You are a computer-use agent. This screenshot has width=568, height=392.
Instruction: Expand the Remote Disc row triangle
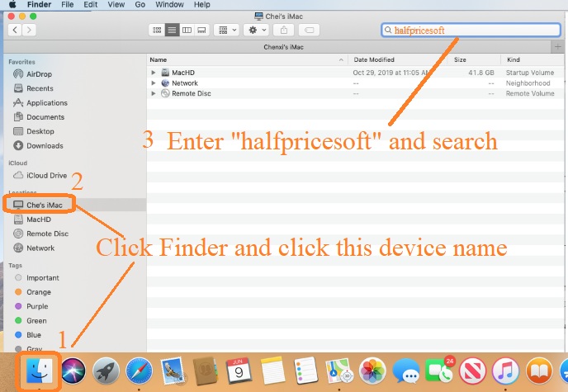point(154,94)
